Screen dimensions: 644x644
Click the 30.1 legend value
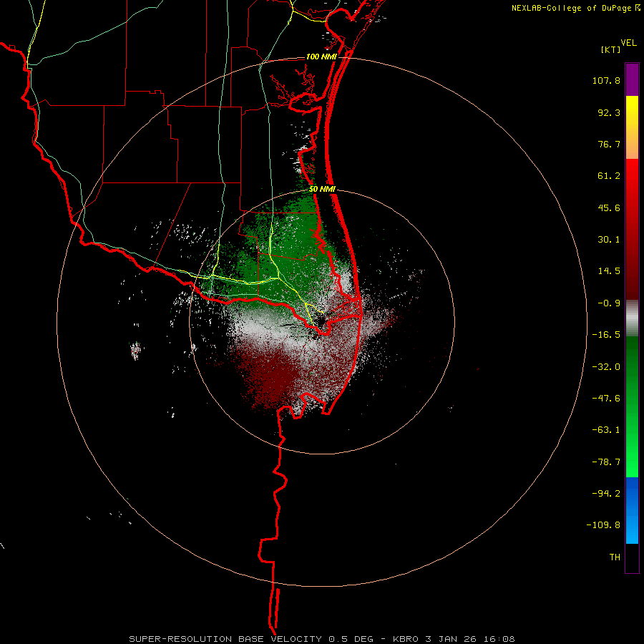pos(609,240)
